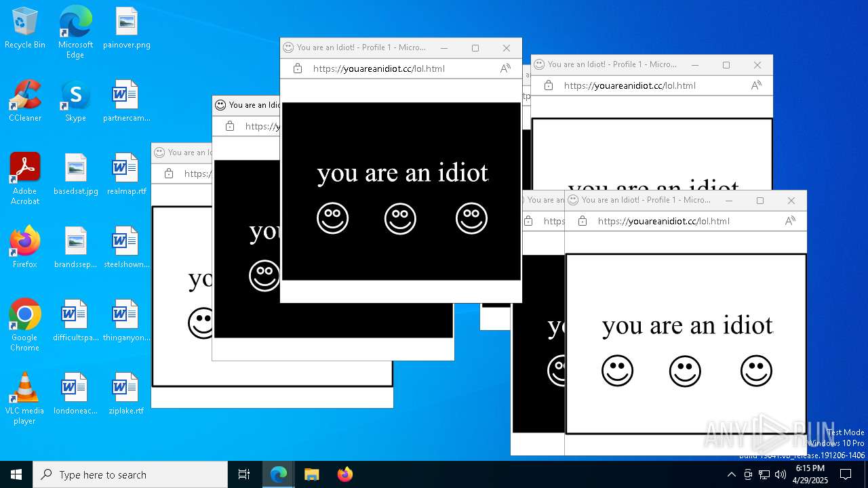Open clock showing 6:15 PM
Image resolution: width=868 pixels, height=488 pixels.
tap(811, 474)
